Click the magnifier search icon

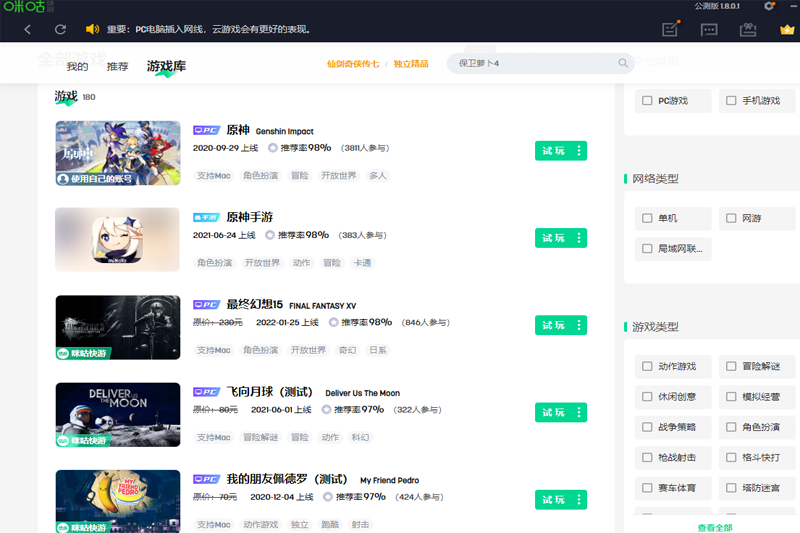click(x=623, y=63)
